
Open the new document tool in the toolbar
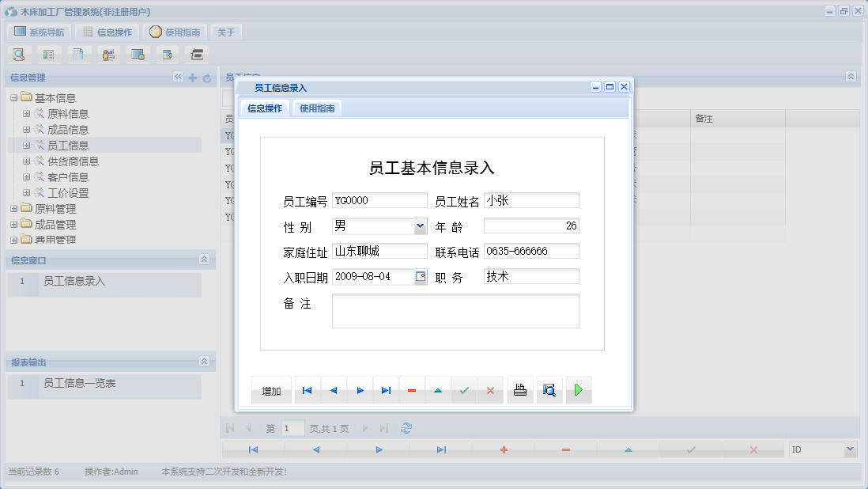[78, 54]
